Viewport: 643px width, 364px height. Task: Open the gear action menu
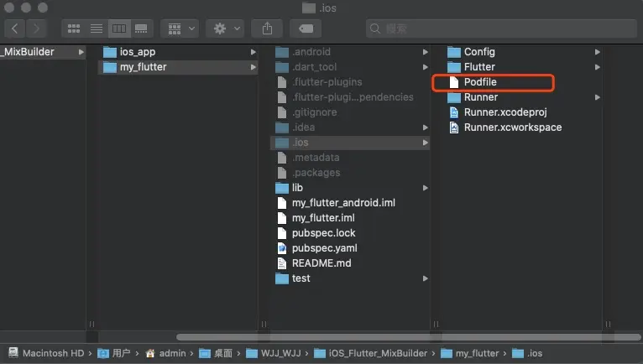225,29
